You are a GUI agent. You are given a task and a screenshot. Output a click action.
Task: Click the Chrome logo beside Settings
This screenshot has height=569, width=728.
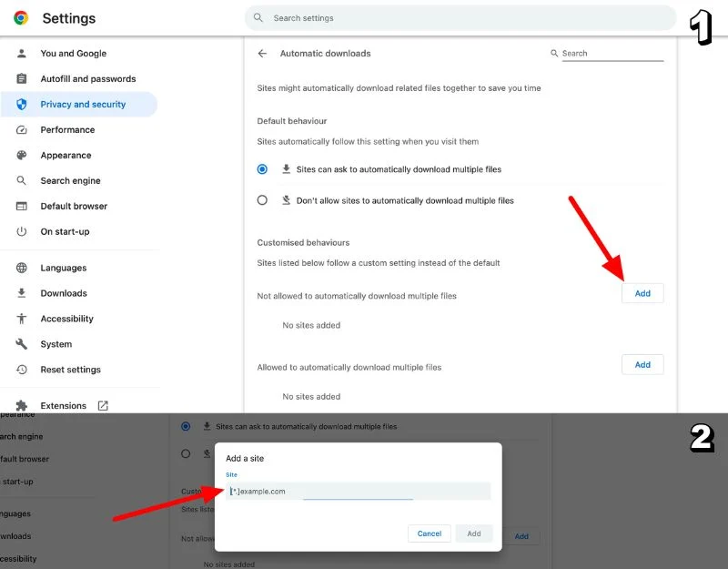pos(21,17)
